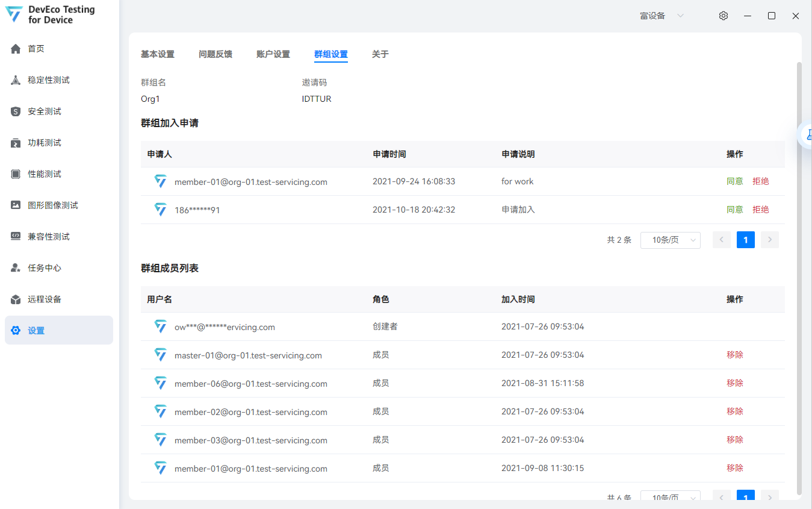Approve member-01 request with 同意
The height and width of the screenshot is (509, 812).
[x=734, y=181]
